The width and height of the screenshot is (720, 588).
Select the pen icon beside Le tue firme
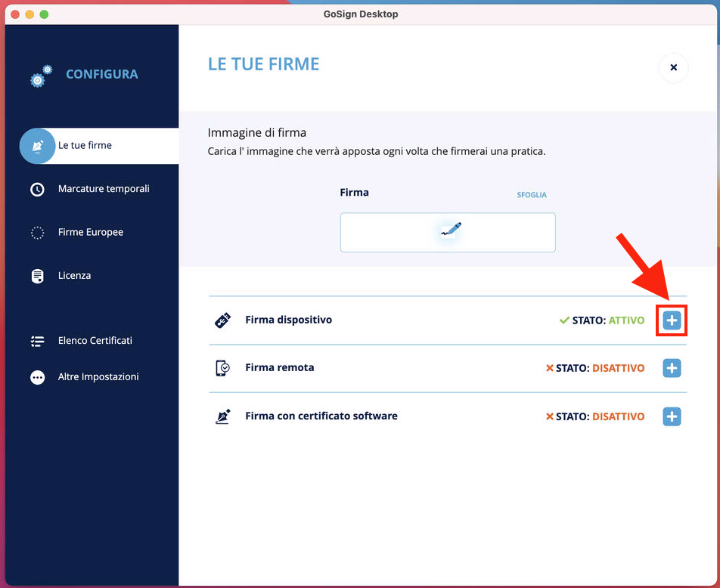pyautogui.click(x=37, y=146)
